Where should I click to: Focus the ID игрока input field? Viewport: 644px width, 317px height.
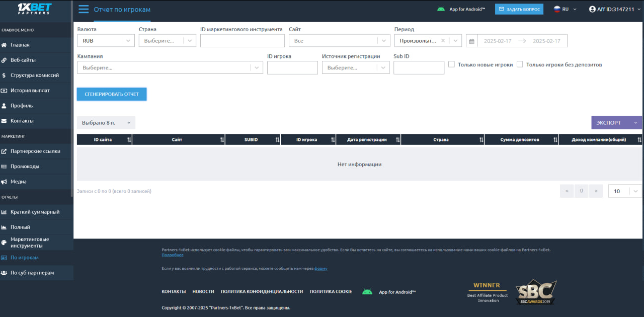[x=292, y=68]
